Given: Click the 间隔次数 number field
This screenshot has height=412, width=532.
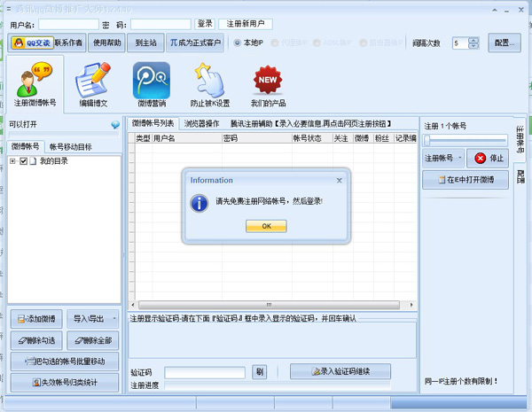Looking at the screenshot, I should (460, 43).
